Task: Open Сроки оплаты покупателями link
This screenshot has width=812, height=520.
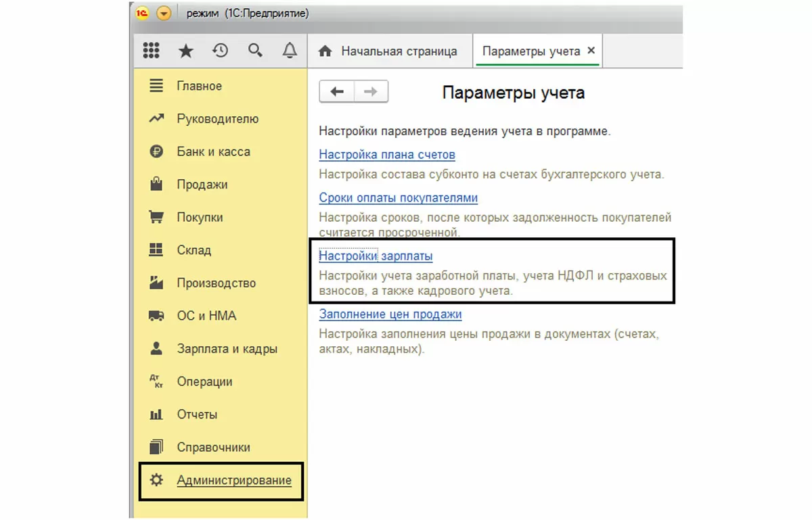Action: click(398, 198)
